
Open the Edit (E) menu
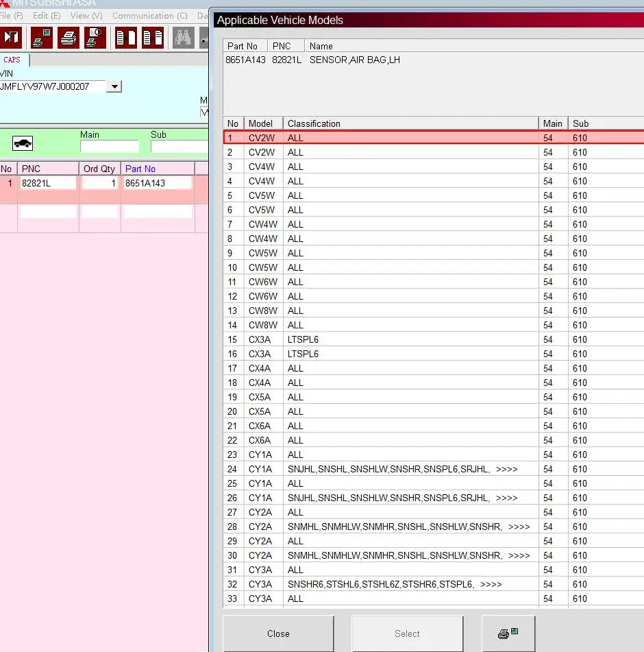coord(47,15)
